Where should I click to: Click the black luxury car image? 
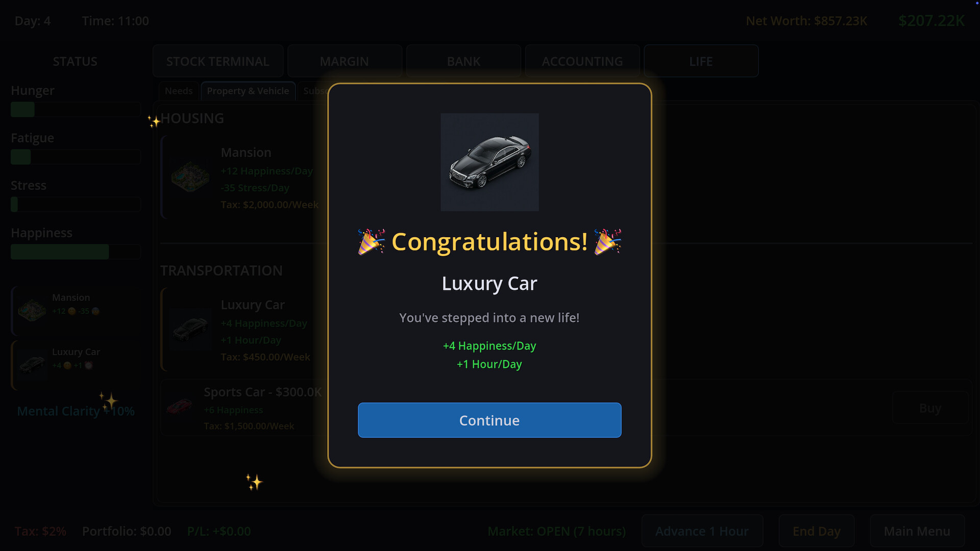[489, 162]
